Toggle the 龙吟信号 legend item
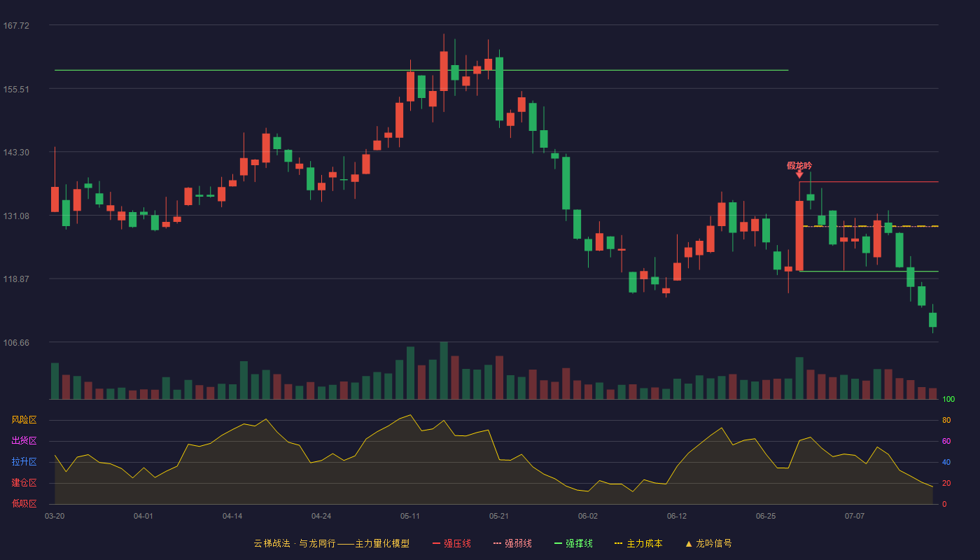980x560 pixels. [708, 543]
